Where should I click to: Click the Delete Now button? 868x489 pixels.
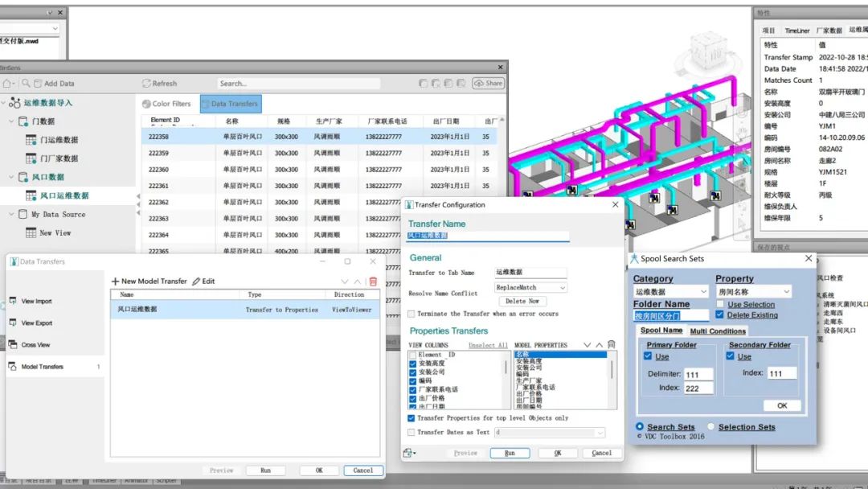pyautogui.click(x=522, y=301)
